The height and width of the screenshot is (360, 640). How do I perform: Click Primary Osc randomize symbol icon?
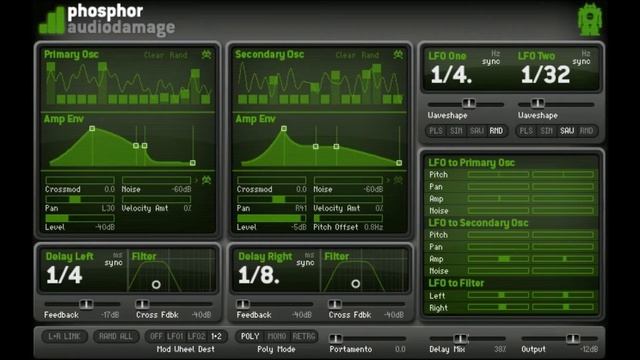207,54
